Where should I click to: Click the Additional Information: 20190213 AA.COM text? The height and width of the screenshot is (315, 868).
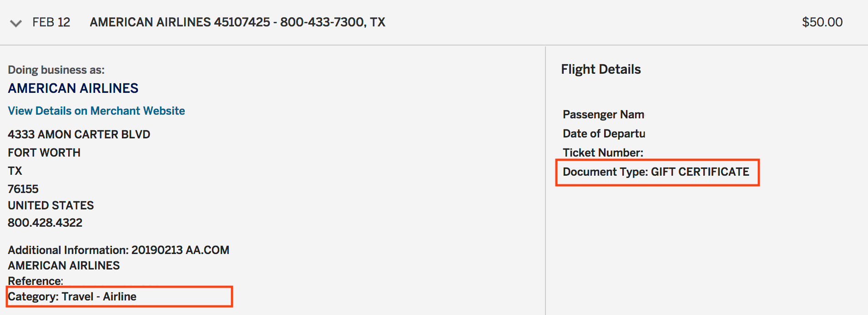[x=118, y=250]
